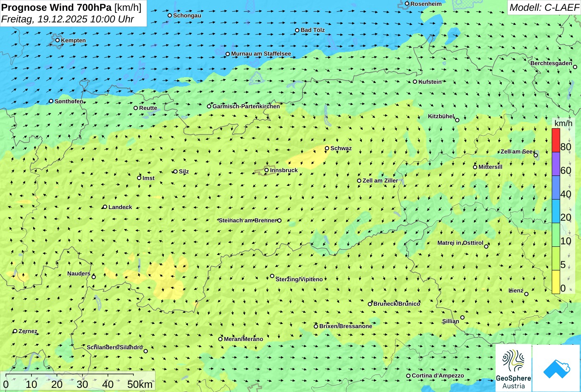Screen dimensions: 581x392
Task: Click the Cortina d'Ampezzo marker
Action: point(408,376)
